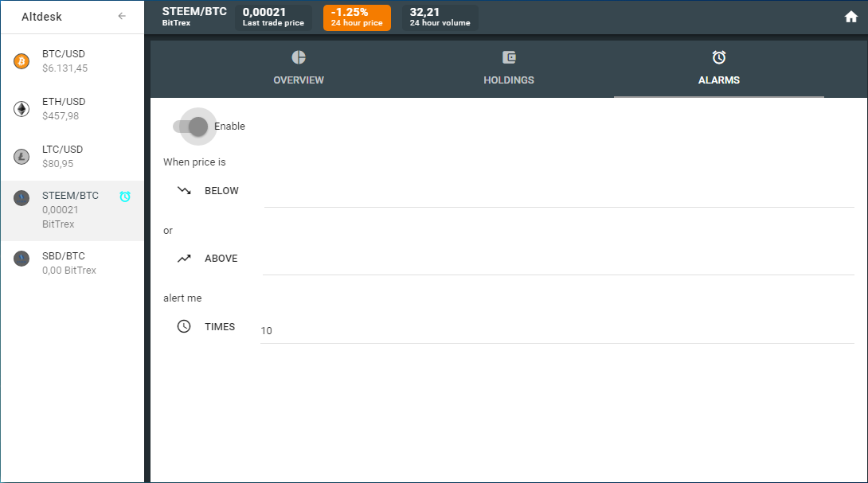
Task: Select STEEM/BTC BitTrex list entry
Action: tap(72, 210)
